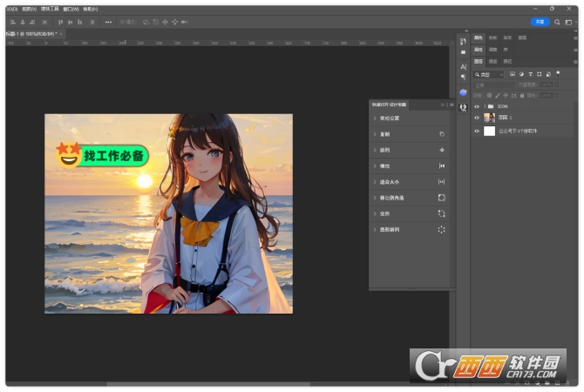Click the layer opacity value field
Screen dimensions: 584x392
tap(546, 84)
